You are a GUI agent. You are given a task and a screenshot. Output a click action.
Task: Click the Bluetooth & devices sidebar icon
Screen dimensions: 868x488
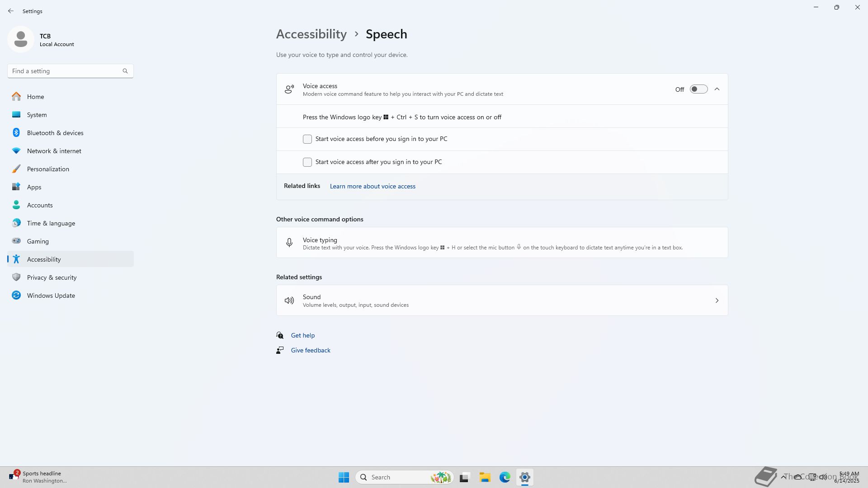pos(16,133)
